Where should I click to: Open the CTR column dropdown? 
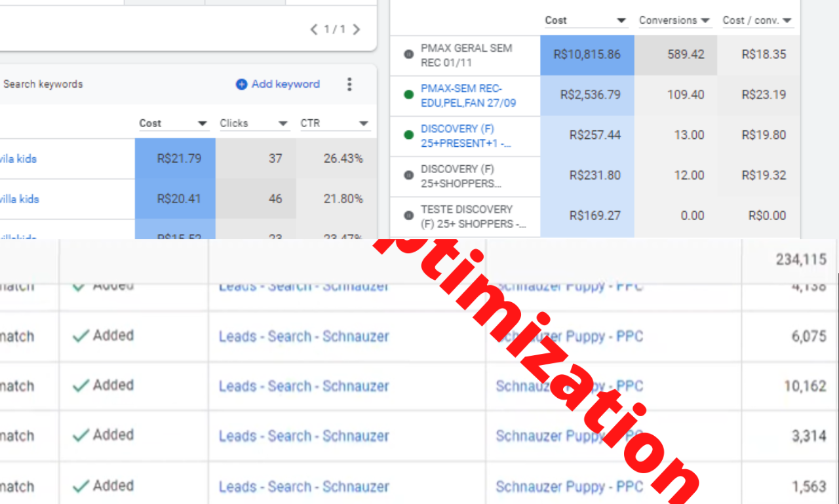coord(363,123)
